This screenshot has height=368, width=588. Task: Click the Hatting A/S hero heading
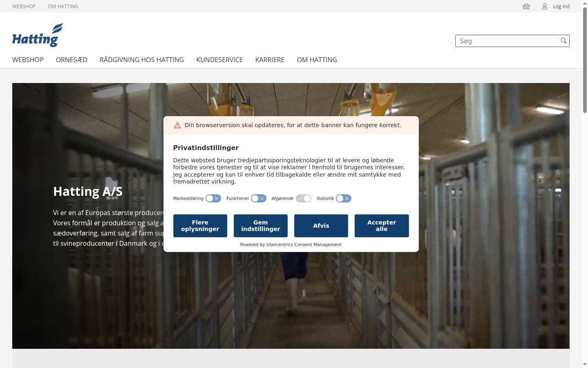[x=88, y=191]
